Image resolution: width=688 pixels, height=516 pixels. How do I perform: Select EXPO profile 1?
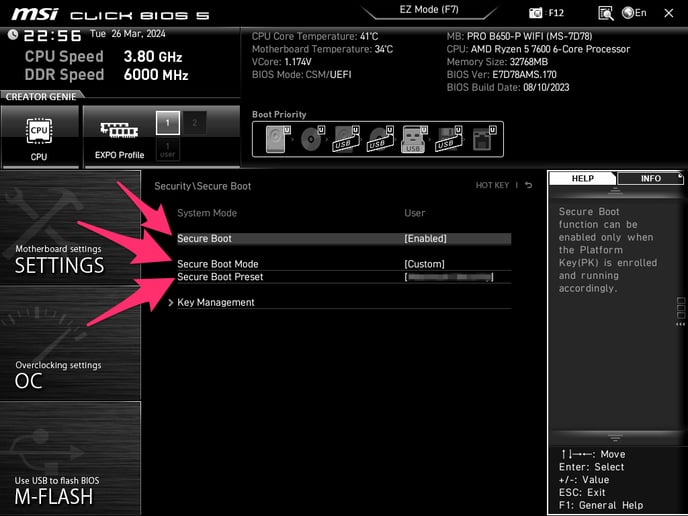click(168, 123)
